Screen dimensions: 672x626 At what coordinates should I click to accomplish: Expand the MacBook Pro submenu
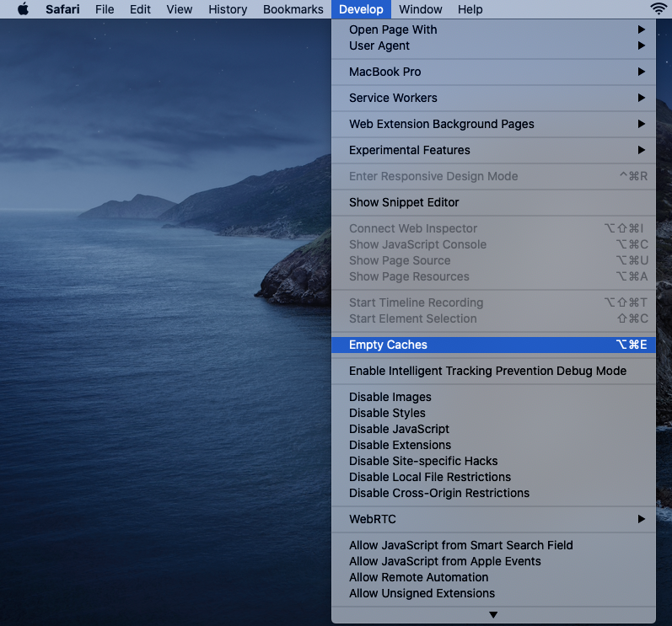point(493,72)
